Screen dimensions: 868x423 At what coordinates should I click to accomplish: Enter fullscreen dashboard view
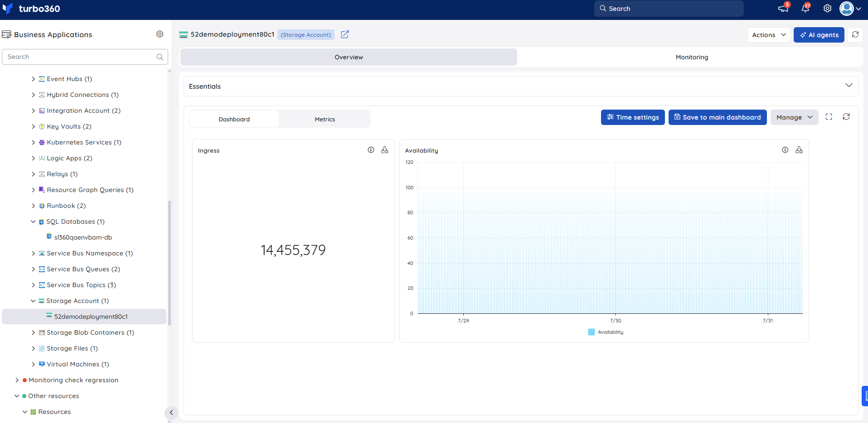coord(829,117)
